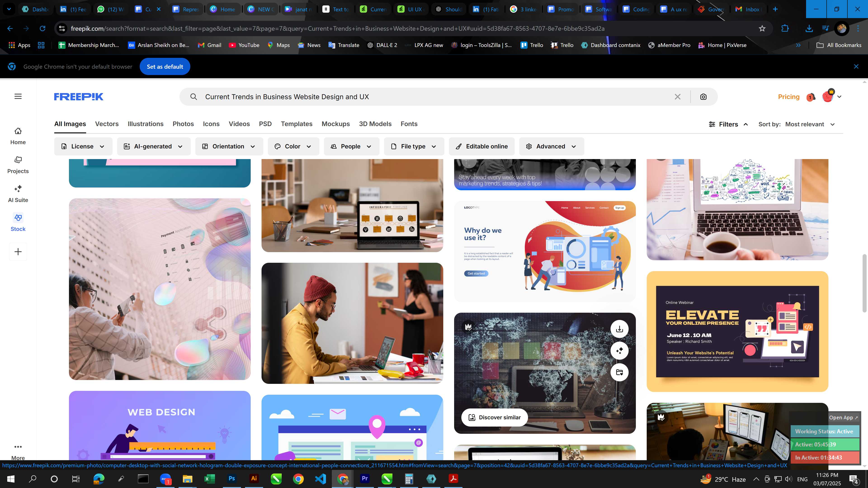
Task: Open the Web Design illustration thumbnail
Action: pos(160,426)
